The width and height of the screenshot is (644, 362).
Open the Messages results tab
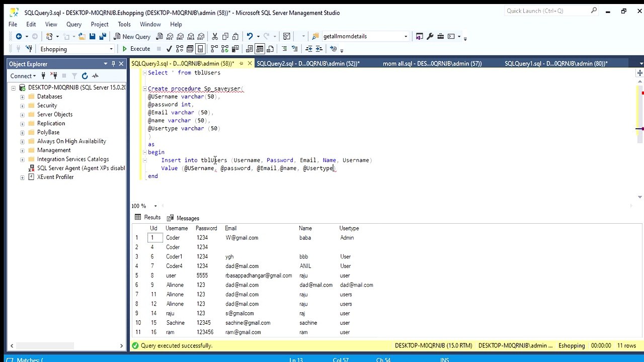coord(183,218)
